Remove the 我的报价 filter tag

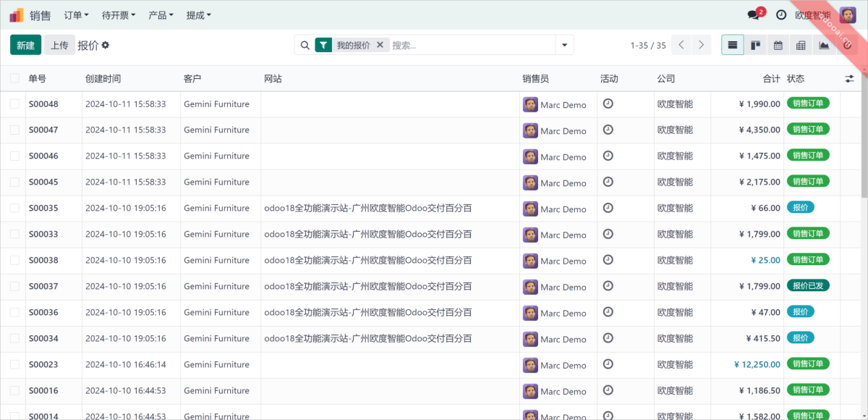coord(380,45)
